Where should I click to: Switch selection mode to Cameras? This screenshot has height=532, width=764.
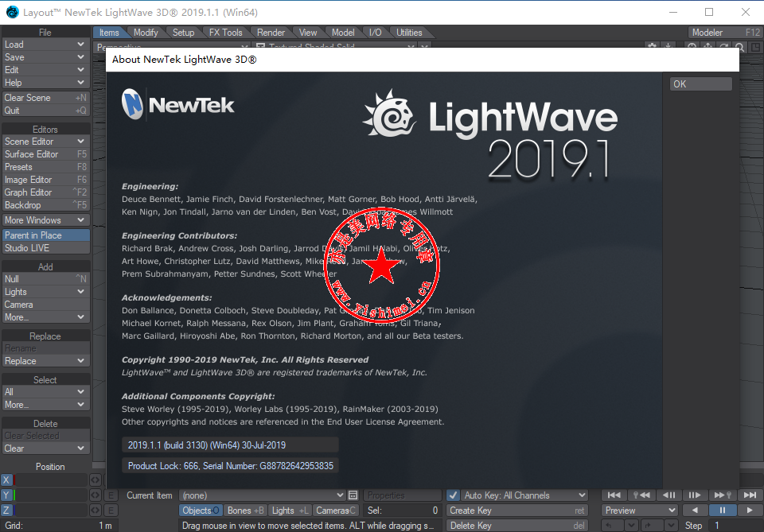coord(336,510)
